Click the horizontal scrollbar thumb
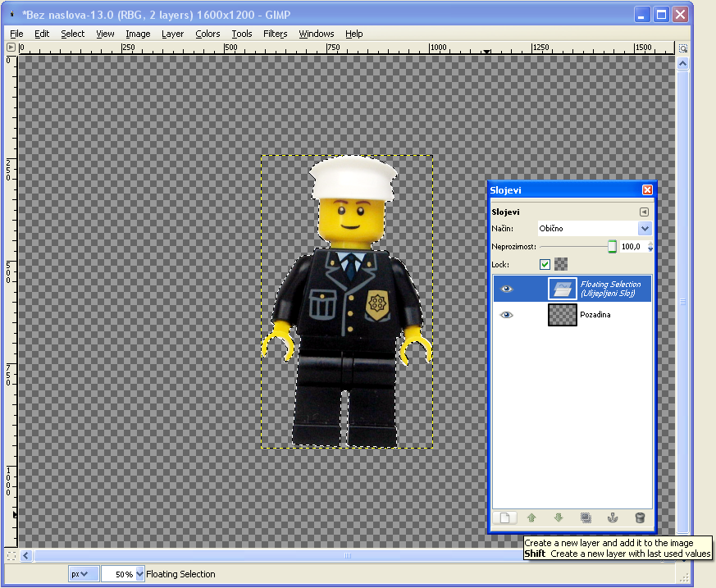This screenshot has height=588, width=716. click(x=347, y=555)
